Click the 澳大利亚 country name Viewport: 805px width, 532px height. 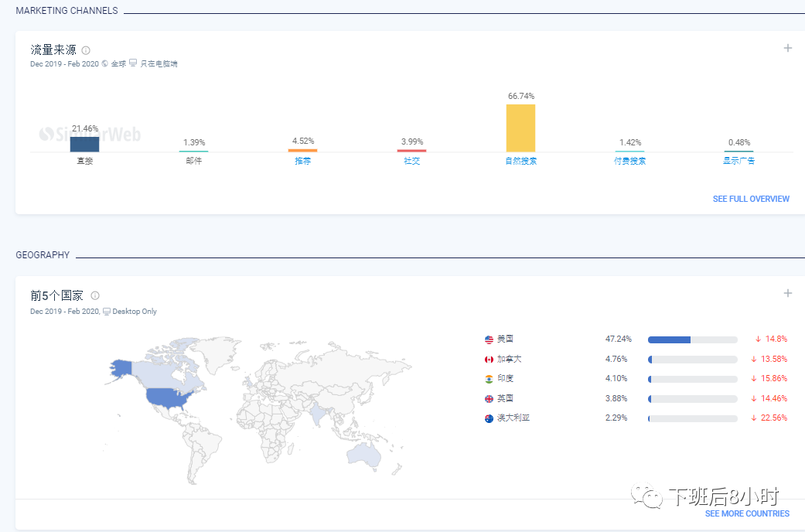tap(513, 418)
